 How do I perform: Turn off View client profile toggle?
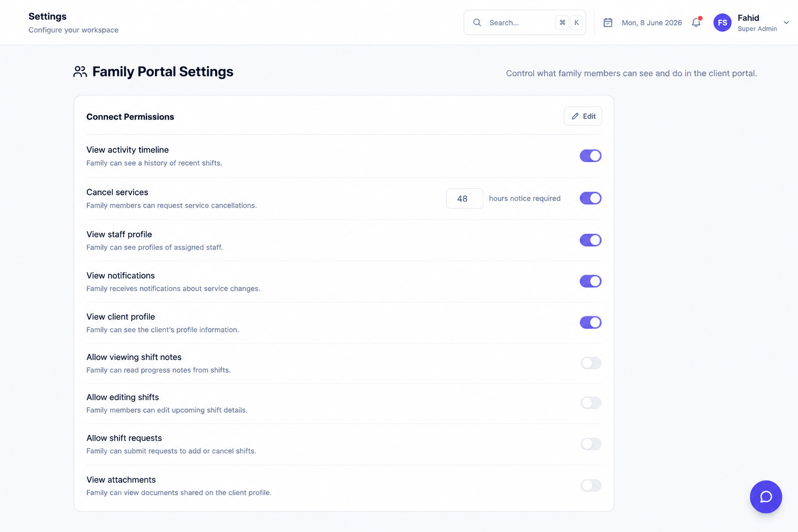click(591, 322)
